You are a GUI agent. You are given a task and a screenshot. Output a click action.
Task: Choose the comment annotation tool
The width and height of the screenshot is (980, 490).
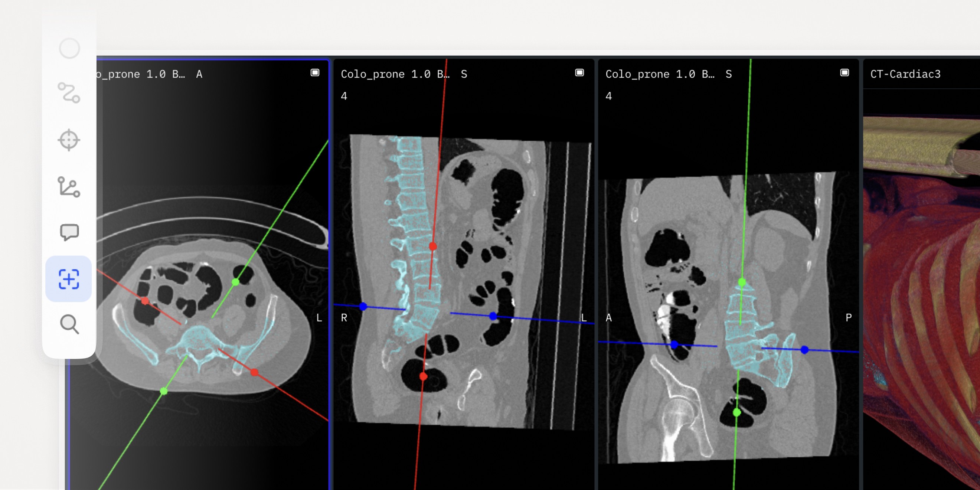69,232
